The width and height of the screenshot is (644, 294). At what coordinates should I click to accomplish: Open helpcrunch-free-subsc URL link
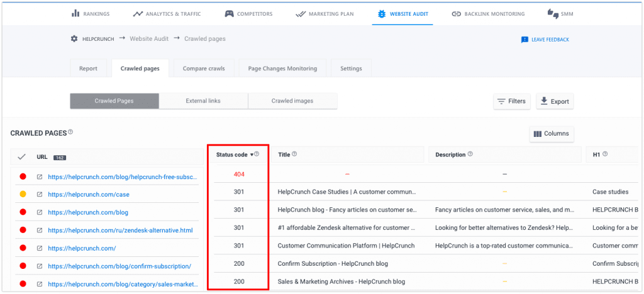click(x=123, y=177)
